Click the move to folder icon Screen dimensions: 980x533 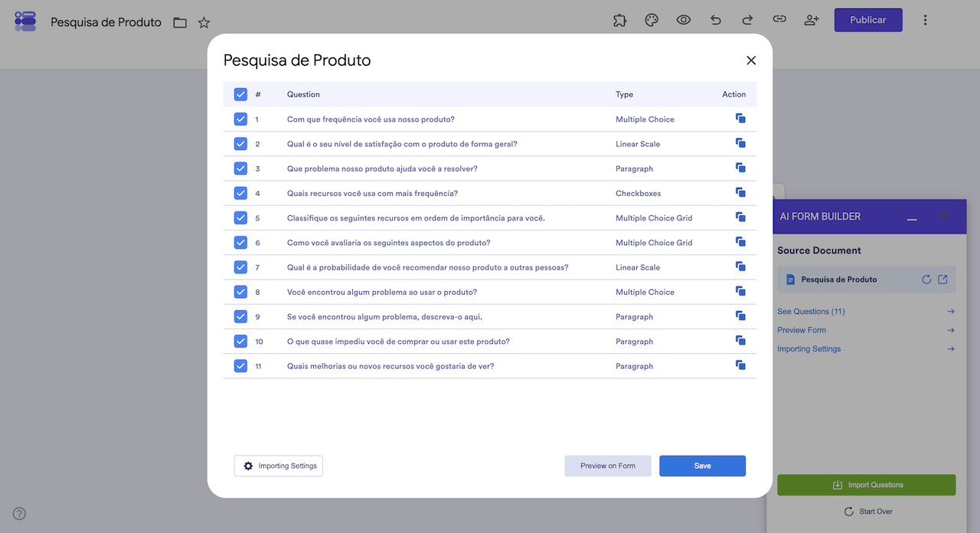pyautogui.click(x=180, y=22)
